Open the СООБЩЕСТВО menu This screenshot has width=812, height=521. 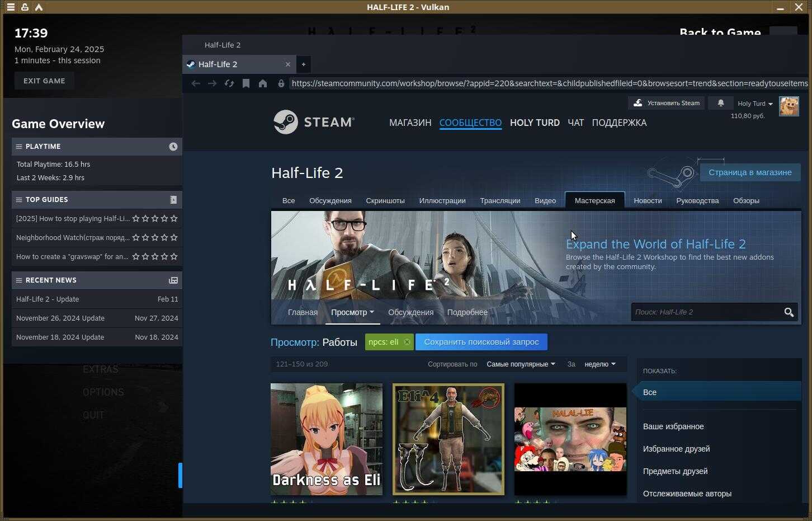coord(470,123)
